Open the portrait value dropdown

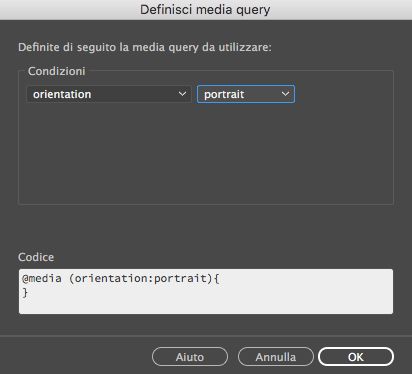[x=246, y=94]
